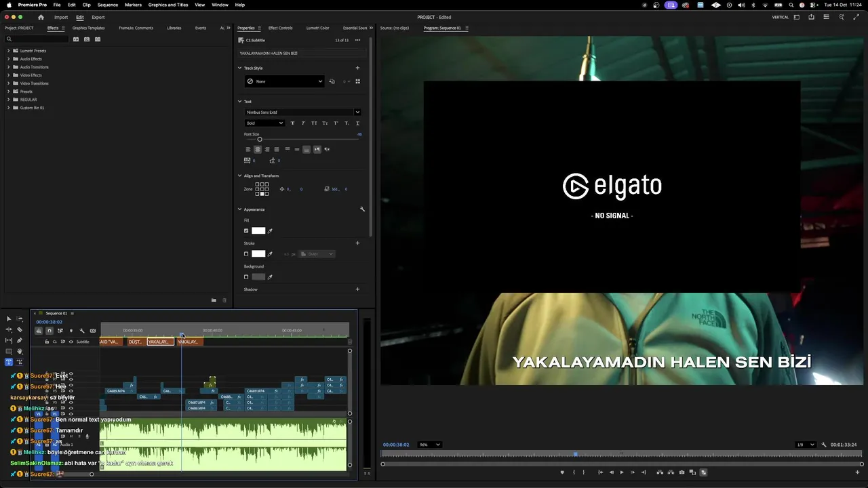Add a marker in the timeline header
The image size is (868, 488).
pos(71,331)
